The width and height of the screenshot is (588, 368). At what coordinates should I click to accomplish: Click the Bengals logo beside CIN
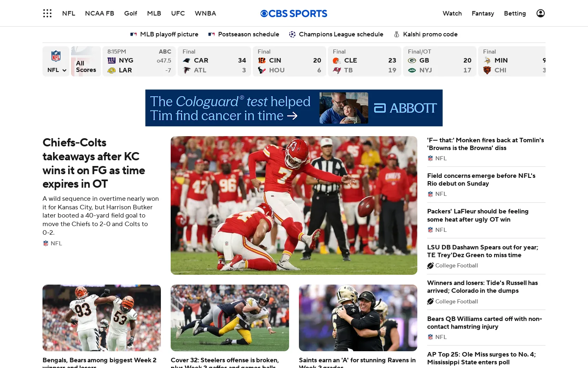tap(262, 61)
